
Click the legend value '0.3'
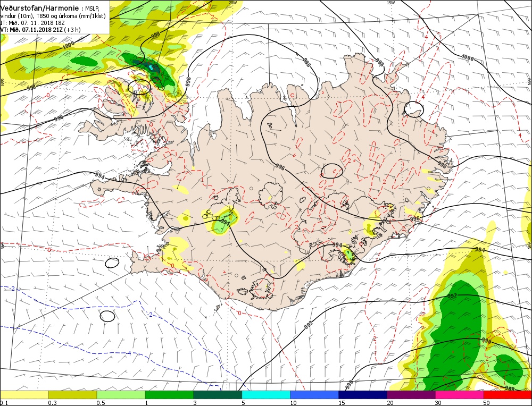coord(52,402)
